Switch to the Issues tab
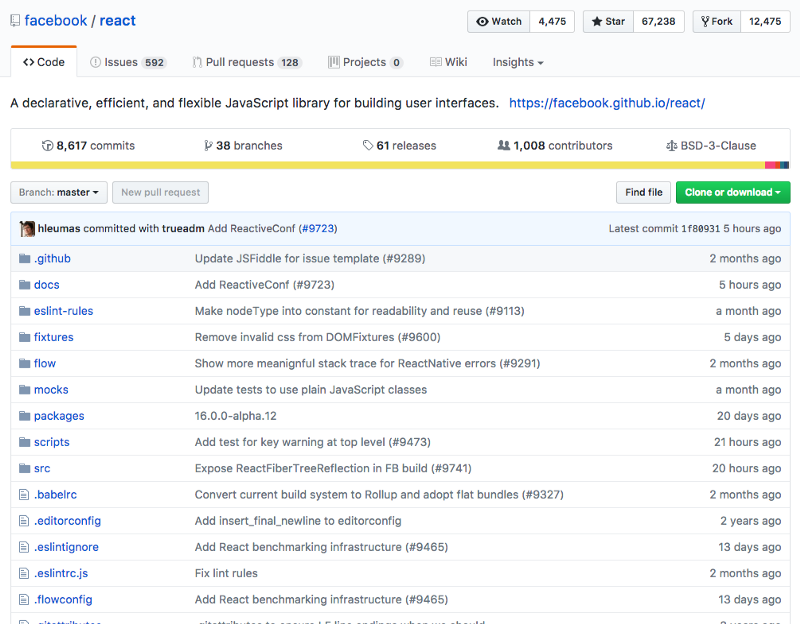 (x=127, y=62)
